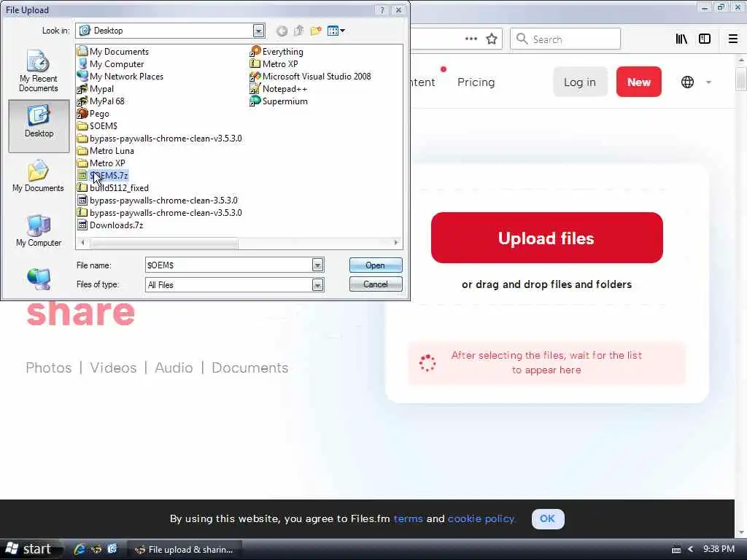Select the Metro XP archive shortcut
Screen dimensions: 747x560
pos(274,64)
